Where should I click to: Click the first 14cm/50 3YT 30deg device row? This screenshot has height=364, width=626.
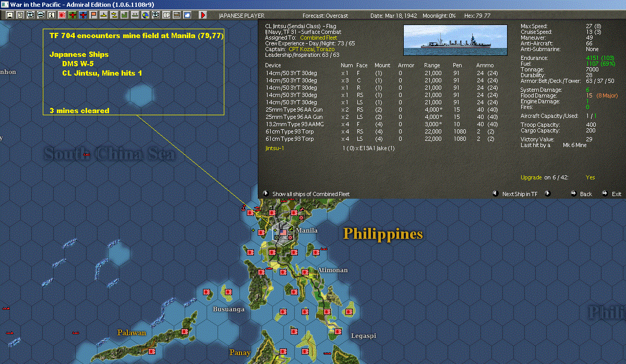coord(381,74)
